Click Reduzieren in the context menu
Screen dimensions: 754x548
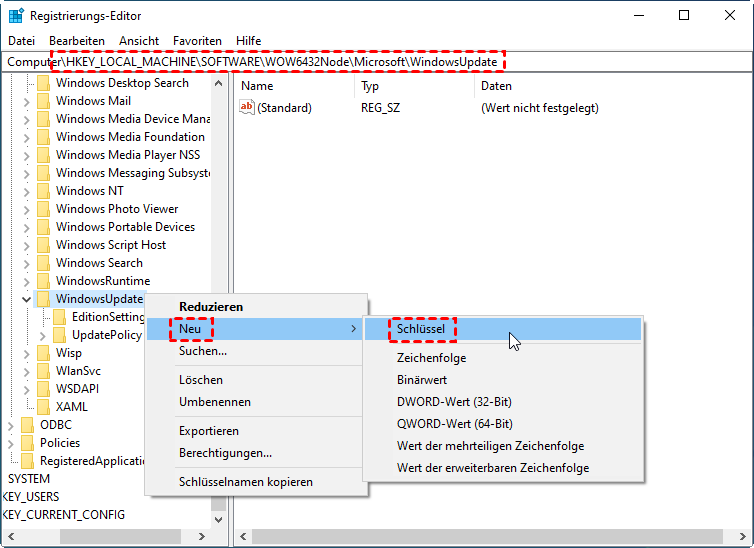click(255, 307)
